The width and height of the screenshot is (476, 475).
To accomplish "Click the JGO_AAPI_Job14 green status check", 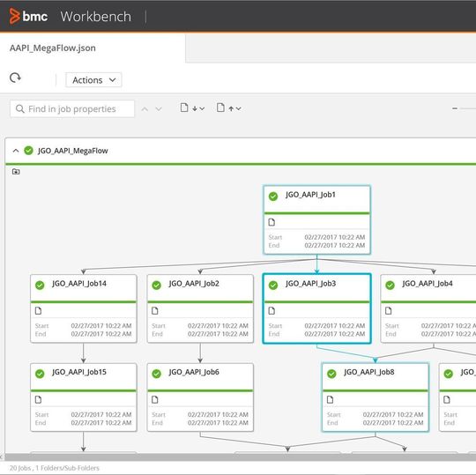I will pos(40,285).
